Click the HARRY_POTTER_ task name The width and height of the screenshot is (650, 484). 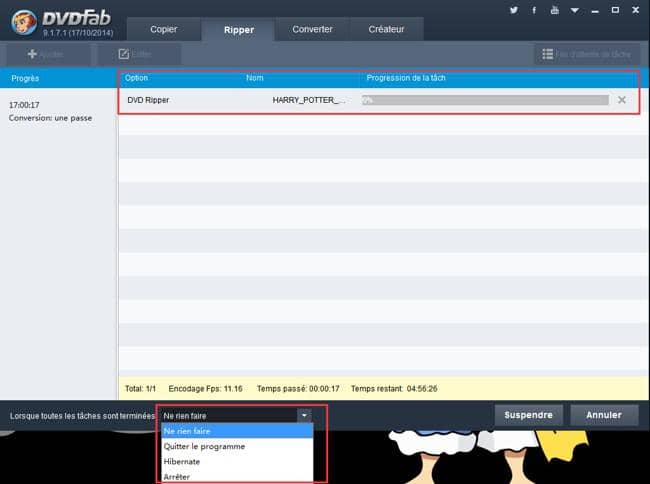coord(308,100)
